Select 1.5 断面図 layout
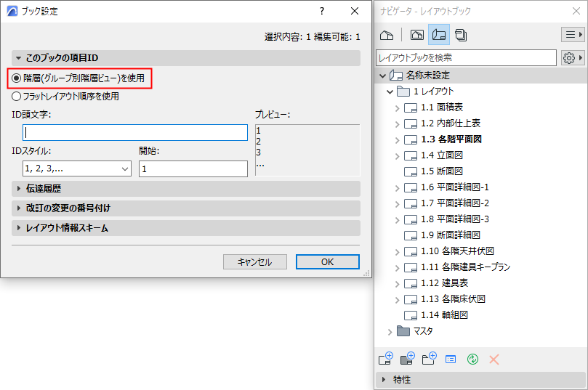588x390 pixels. point(442,171)
